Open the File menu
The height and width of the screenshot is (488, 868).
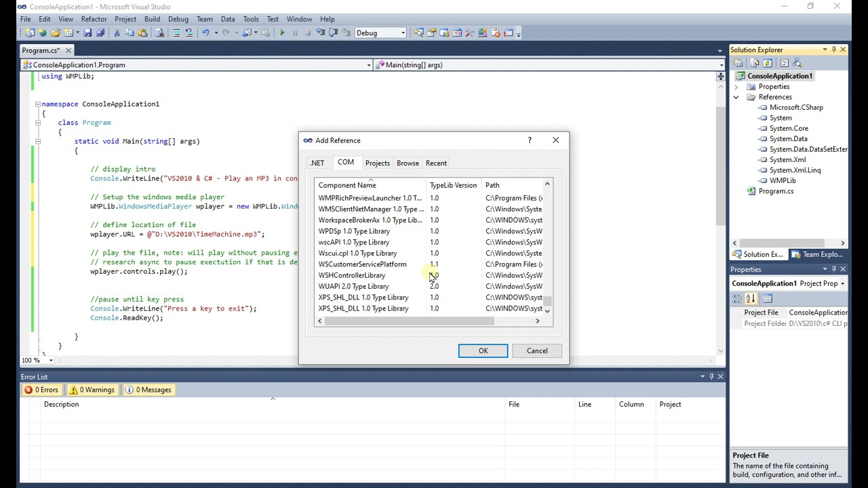pos(25,19)
